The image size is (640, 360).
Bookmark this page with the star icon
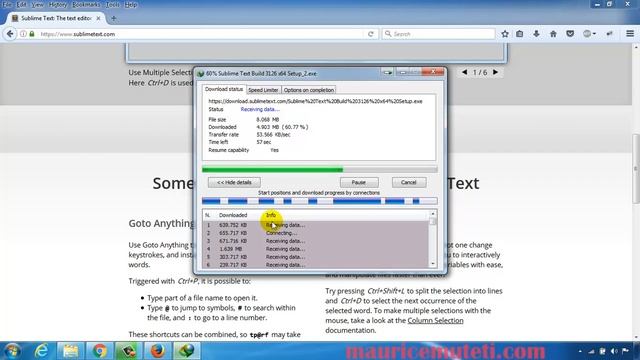[x=505, y=34]
